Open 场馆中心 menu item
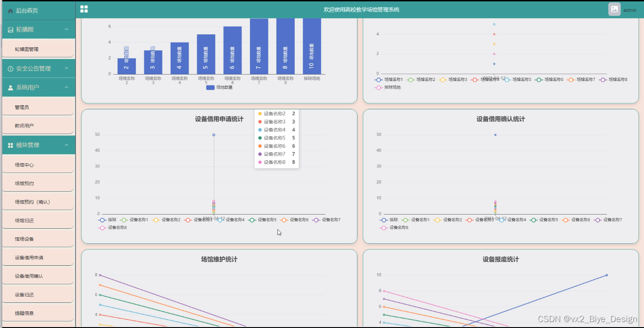Image resolution: width=644 pixels, height=328 pixels. pyautogui.click(x=38, y=165)
